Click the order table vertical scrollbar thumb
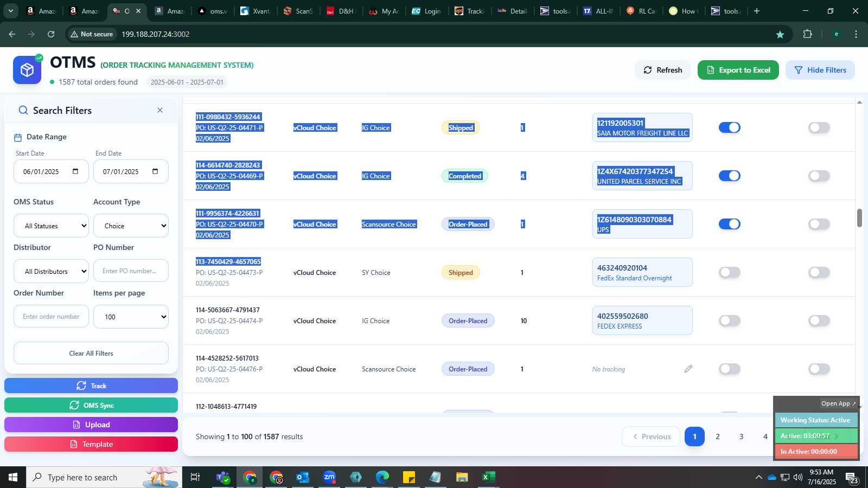The height and width of the screenshot is (488, 868). click(x=859, y=218)
